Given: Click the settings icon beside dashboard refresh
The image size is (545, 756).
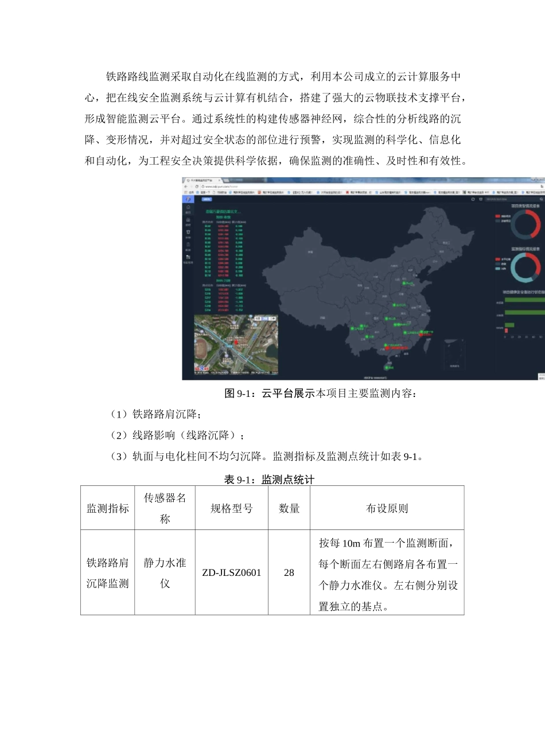Looking at the screenshot, I should point(481,199).
